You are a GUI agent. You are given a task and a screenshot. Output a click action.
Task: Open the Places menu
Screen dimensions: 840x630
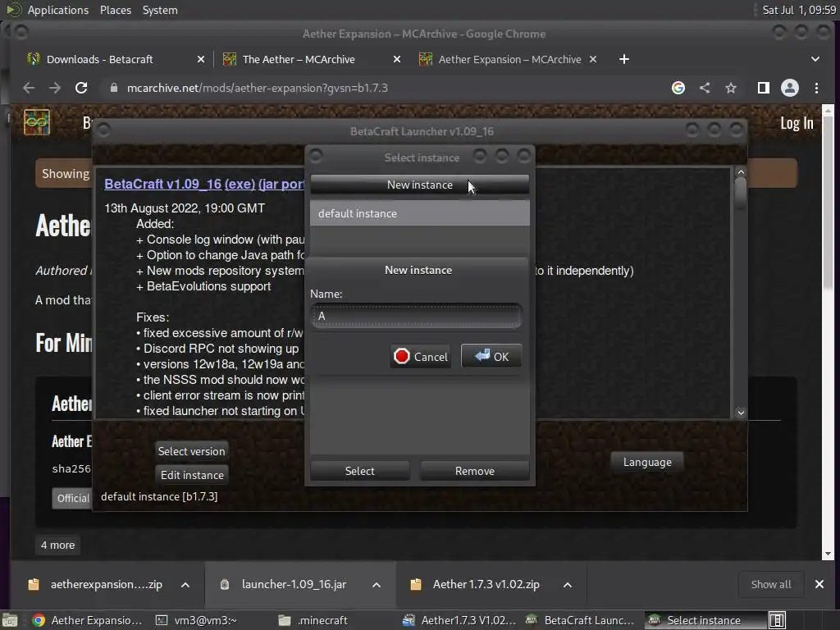(115, 10)
